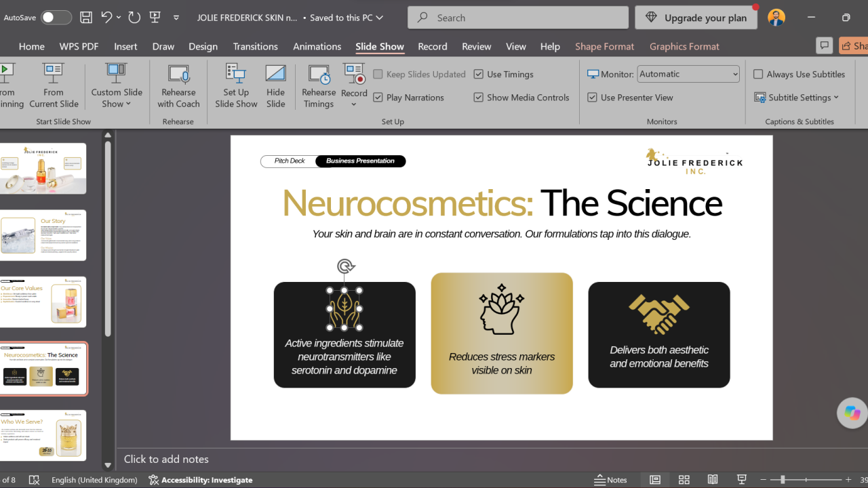The width and height of the screenshot is (868, 488).
Task: Click the Save icon in title bar
Action: [x=86, y=18]
